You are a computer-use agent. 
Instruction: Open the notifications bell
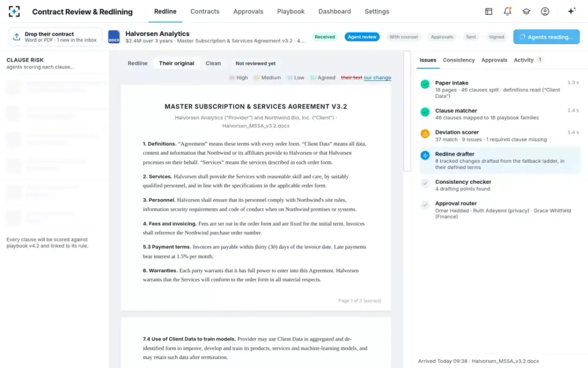coord(508,11)
